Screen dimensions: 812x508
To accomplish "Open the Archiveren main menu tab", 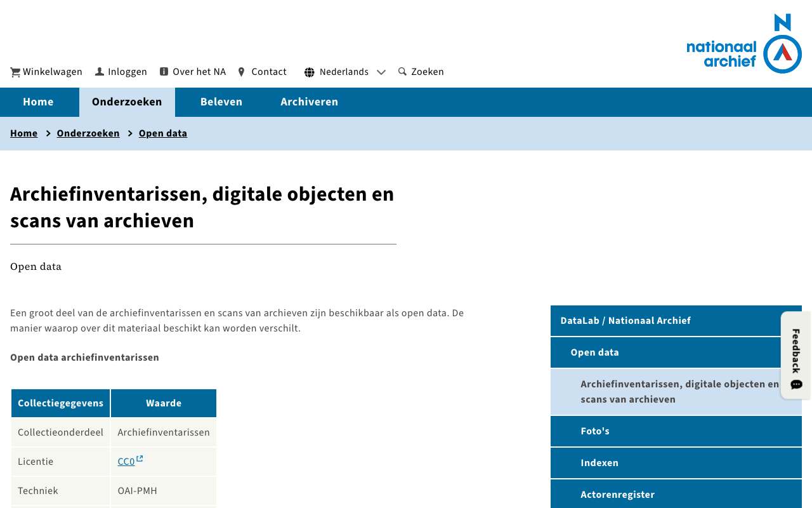I will 310,102.
